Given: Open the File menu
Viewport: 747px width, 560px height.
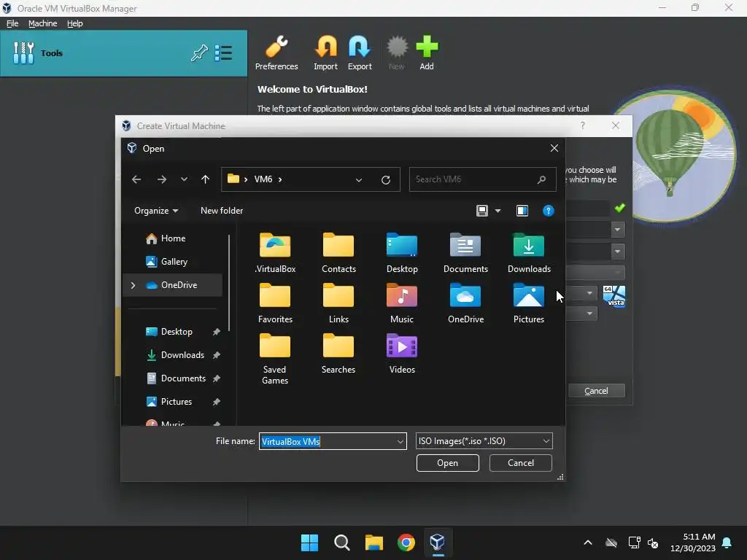Looking at the screenshot, I should [x=12, y=23].
